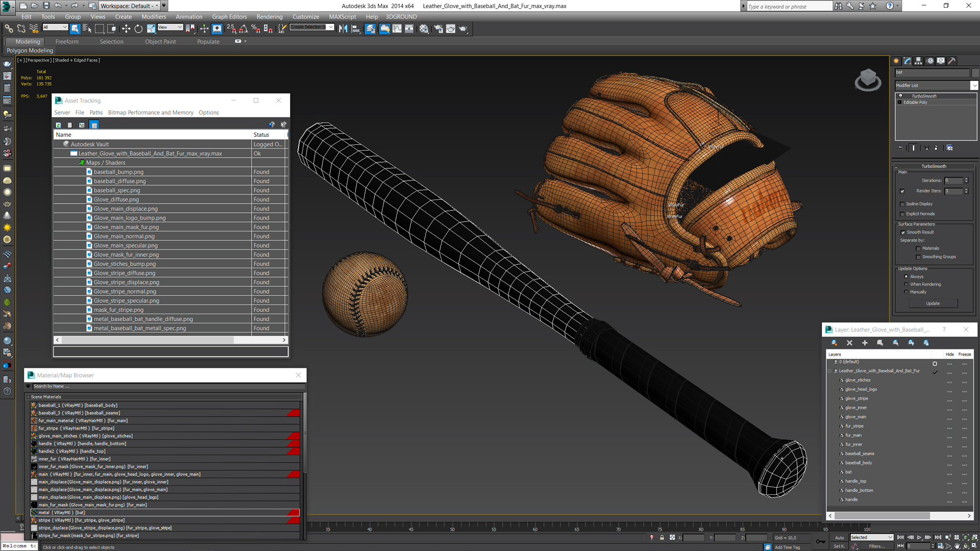
Task: Toggle the Percent Snap icon
Action: pos(256,29)
